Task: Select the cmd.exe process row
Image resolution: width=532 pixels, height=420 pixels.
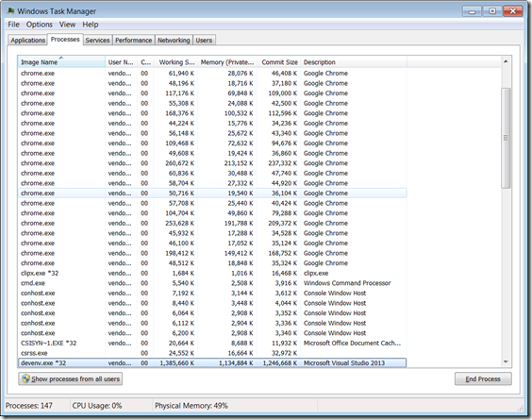Action: [212, 283]
